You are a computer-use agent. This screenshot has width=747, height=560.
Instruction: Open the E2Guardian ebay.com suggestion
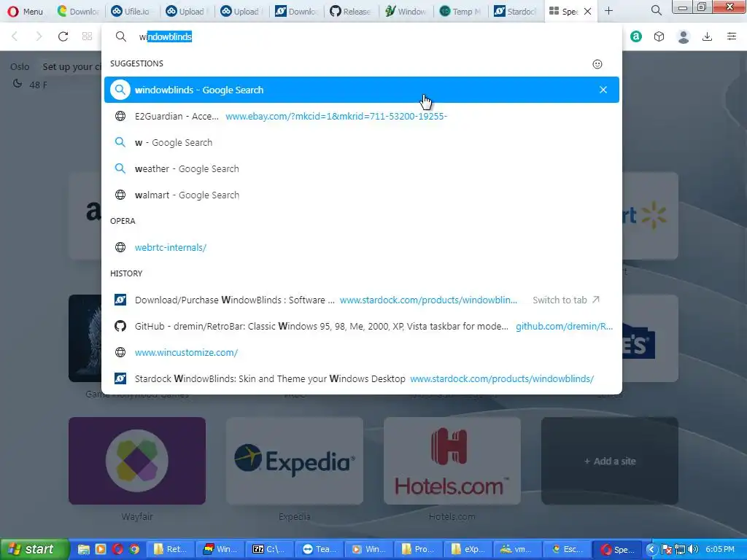pyautogui.click(x=362, y=116)
